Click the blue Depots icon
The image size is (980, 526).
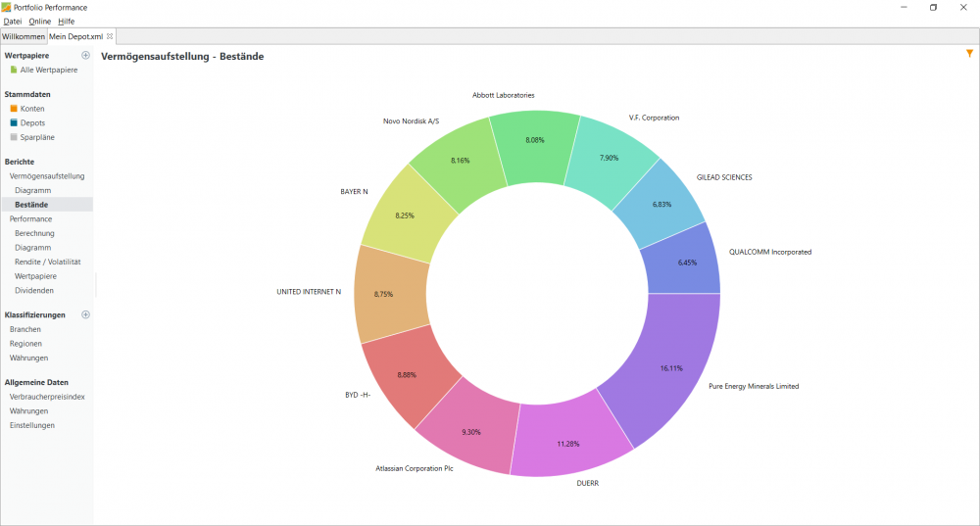tap(14, 123)
